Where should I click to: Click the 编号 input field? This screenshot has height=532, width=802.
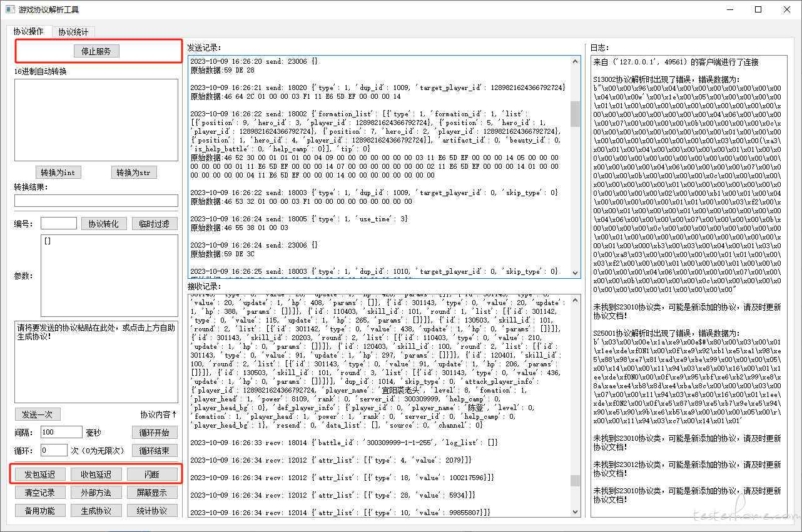pyautogui.click(x=59, y=223)
